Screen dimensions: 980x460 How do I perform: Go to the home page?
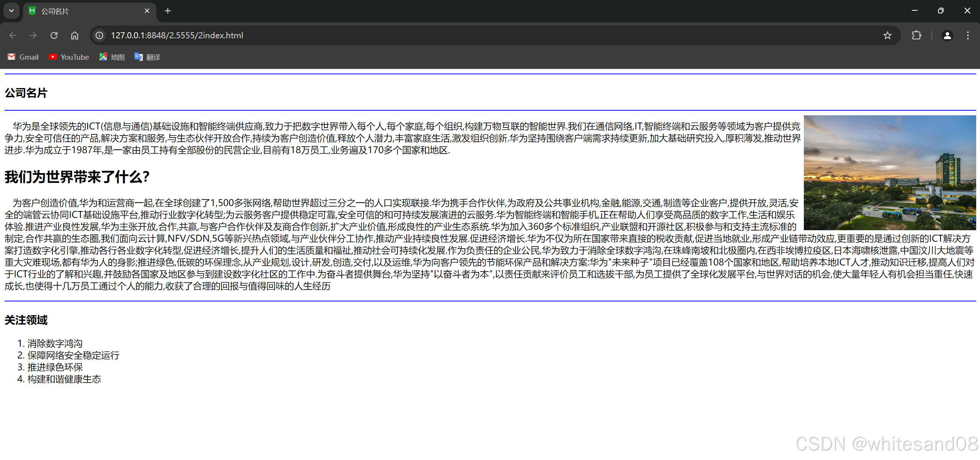click(x=75, y=35)
